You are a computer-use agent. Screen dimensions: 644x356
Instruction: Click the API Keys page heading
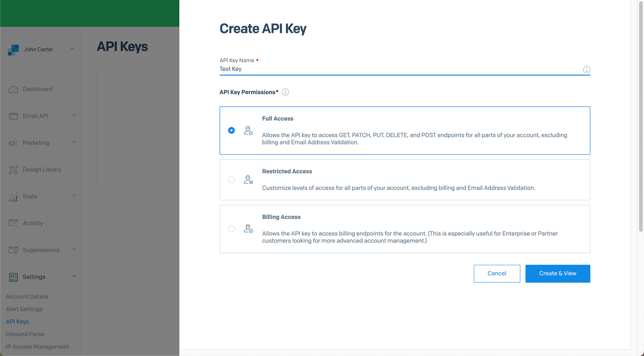122,47
